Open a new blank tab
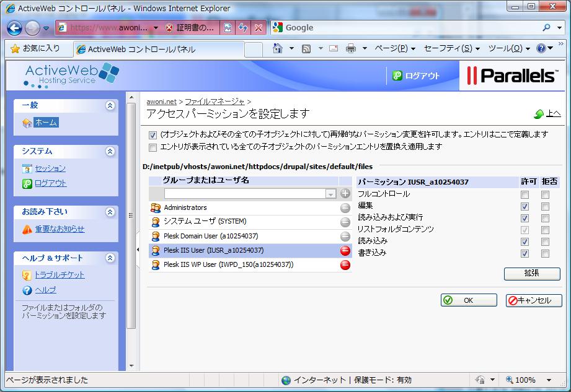This screenshot has height=392, width=571. pyautogui.click(x=254, y=50)
